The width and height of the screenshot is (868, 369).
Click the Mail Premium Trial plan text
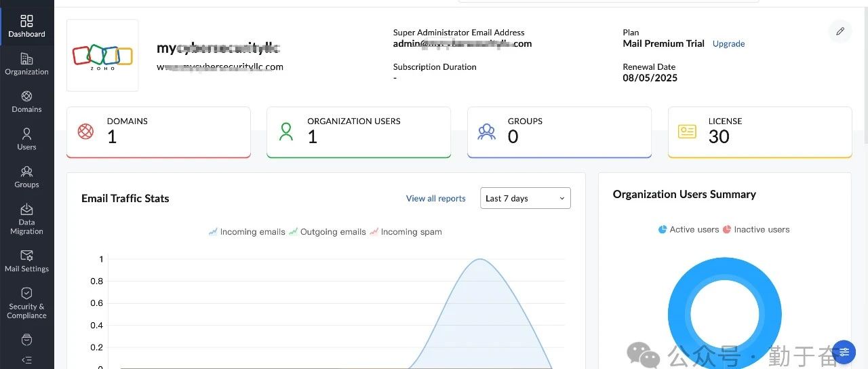663,43
